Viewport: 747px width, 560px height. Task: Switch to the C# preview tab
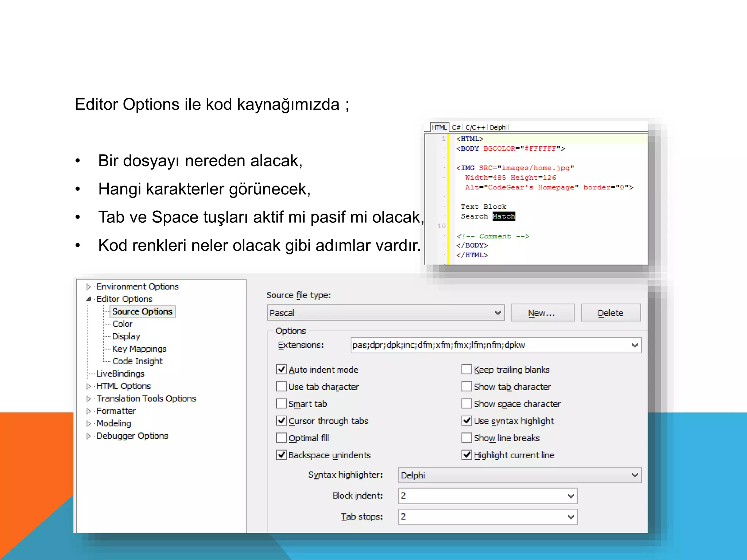tap(456, 127)
